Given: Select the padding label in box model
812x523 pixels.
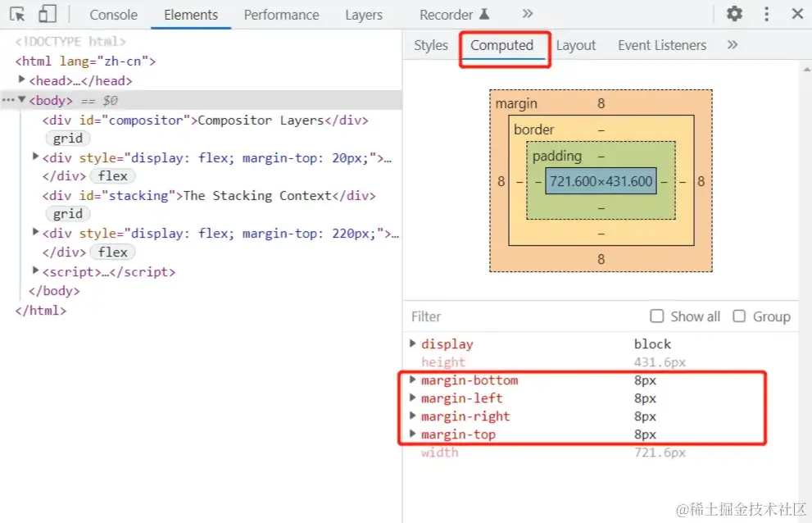Looking at the screenshot, I should point(556,156).
